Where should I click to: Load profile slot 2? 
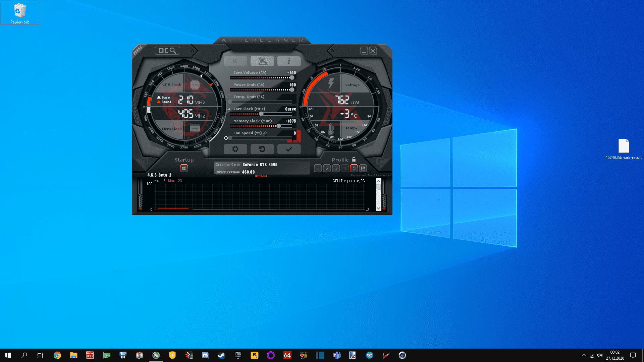click(x=327, y=168)
